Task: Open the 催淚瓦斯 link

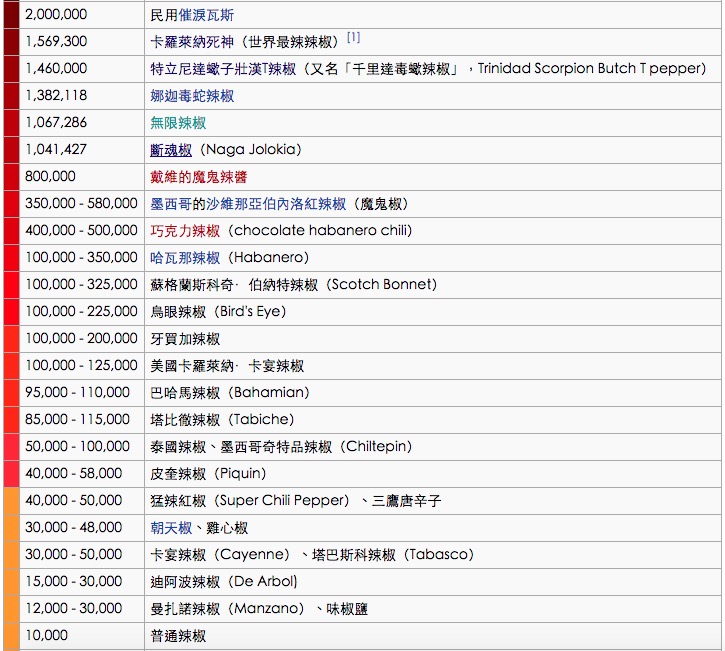Action: click(x=206, y=15)
